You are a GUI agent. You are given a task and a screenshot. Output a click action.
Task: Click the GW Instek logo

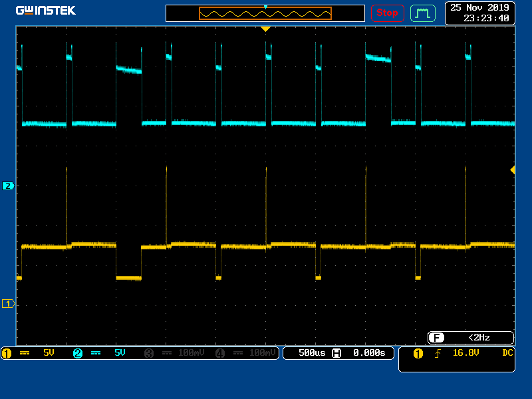[x=46, y=11]
